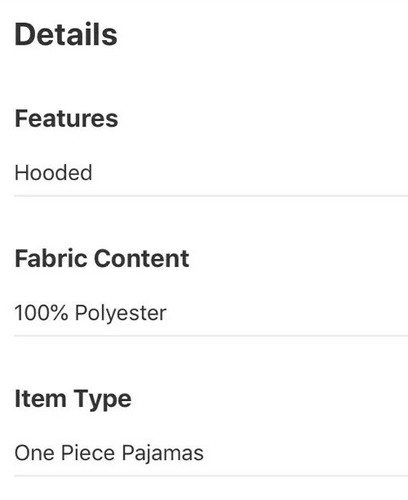This screenshot has width=408, height=500.
Task: Click the divider line below 100% Polyester
Action: click(211, 336)
